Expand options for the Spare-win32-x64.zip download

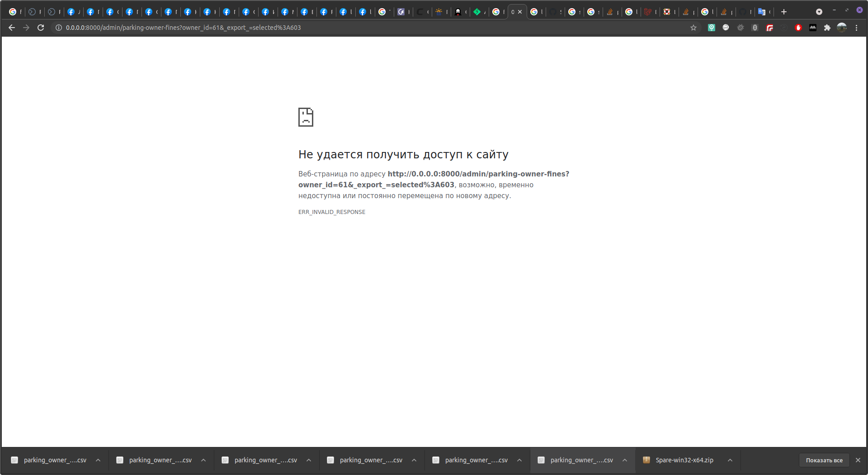click(729, 460)
